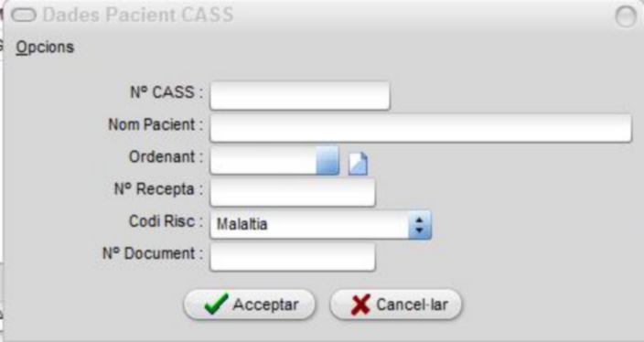
Task: Open the Opcions menu
Action: pos(45,48)
